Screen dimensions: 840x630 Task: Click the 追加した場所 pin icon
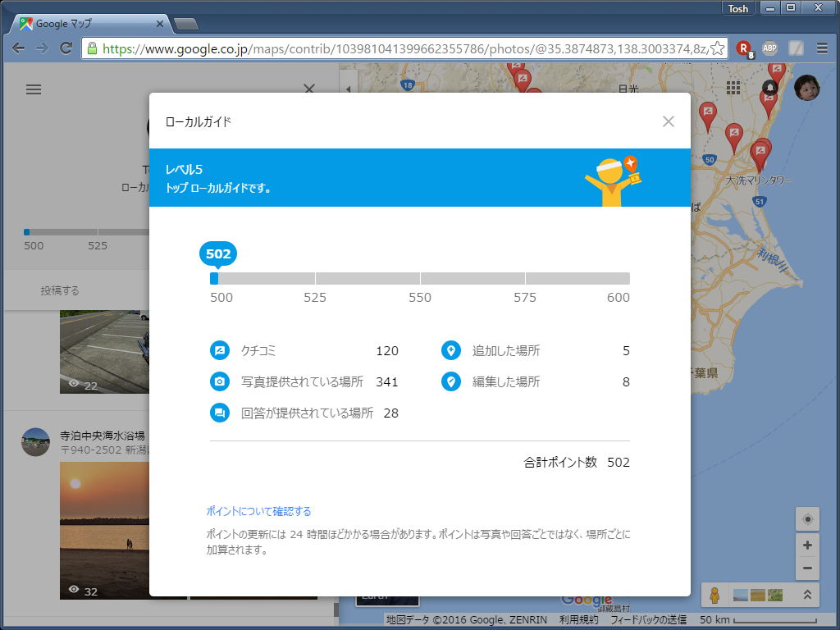point(451,351)
